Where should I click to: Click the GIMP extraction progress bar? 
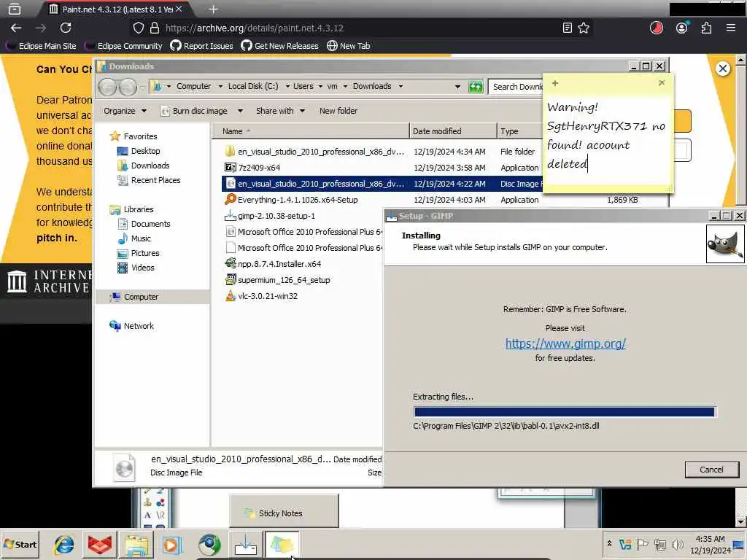coord(565,412)
